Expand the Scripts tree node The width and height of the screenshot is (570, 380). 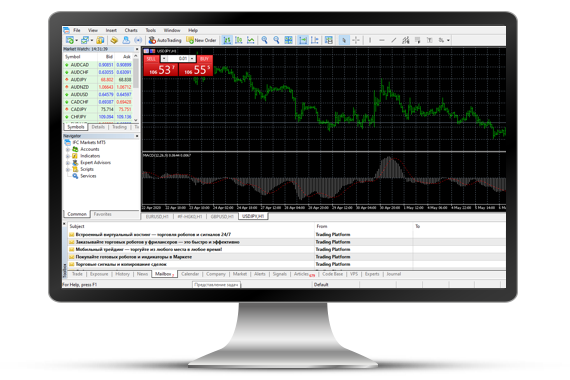[68, 169]
